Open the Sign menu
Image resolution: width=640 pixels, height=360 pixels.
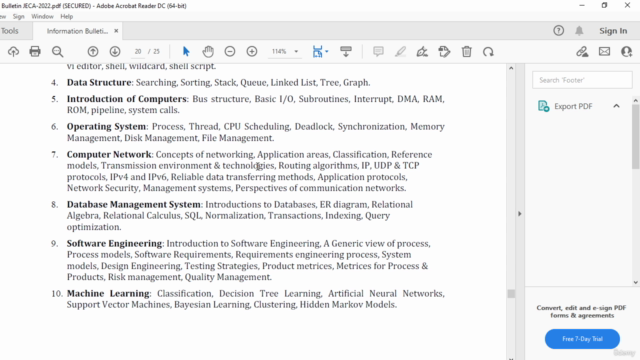point(18,16)
